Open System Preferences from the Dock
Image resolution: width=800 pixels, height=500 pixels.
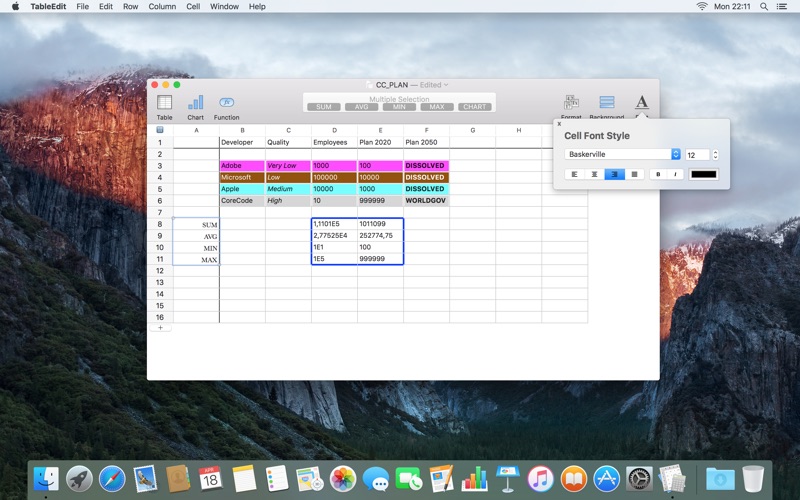639,479
